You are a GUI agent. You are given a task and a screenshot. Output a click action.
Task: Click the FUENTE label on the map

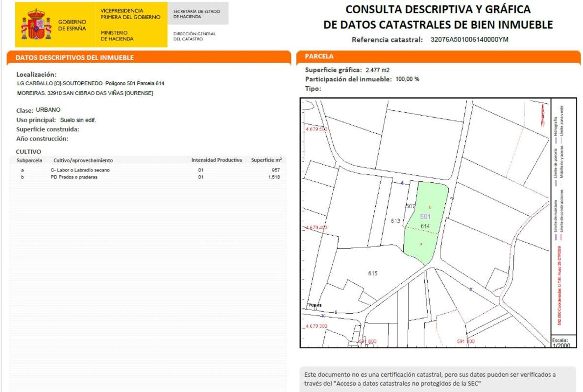click(x=315, y=305)
